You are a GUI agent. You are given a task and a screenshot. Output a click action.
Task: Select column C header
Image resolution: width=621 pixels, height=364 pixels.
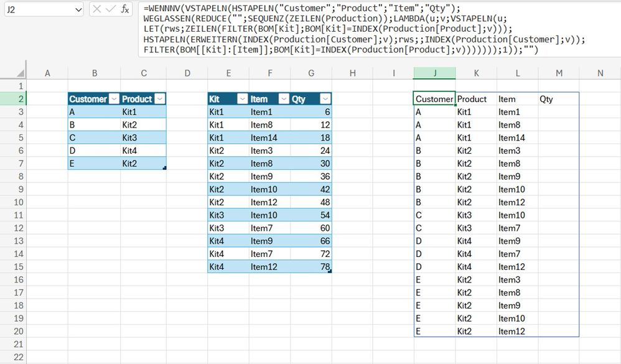click(x=144, y=73)
